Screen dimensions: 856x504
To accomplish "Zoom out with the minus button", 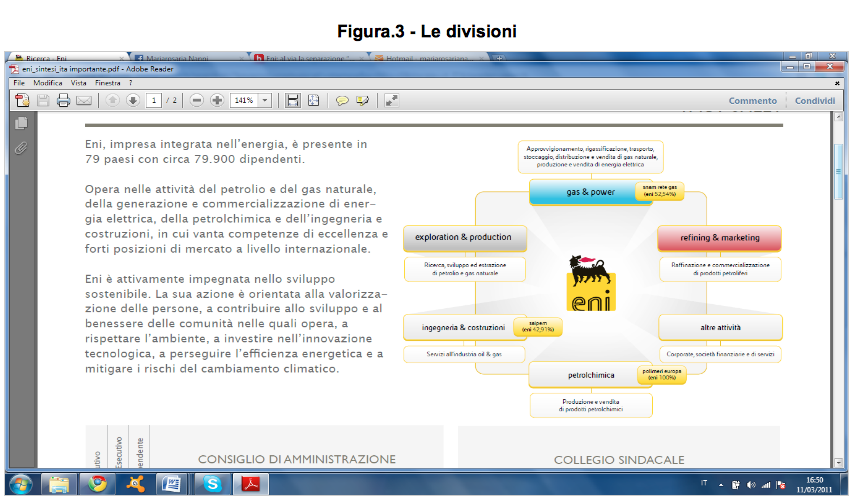I will pos(197,100).
